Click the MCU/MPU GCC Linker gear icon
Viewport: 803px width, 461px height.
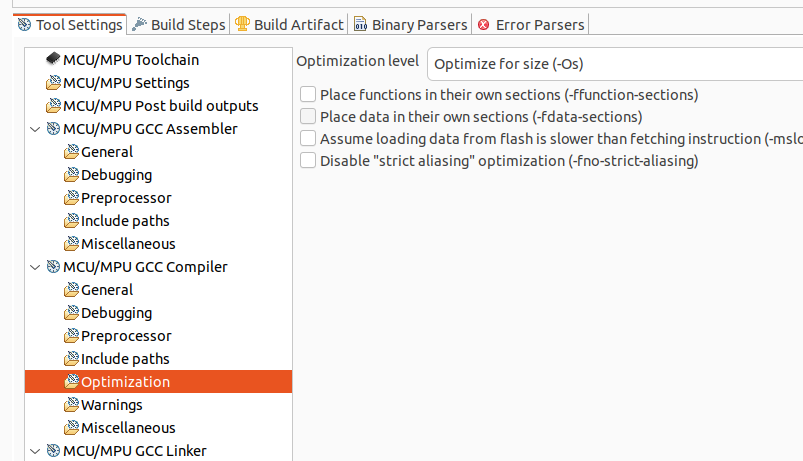coord(53,451)
